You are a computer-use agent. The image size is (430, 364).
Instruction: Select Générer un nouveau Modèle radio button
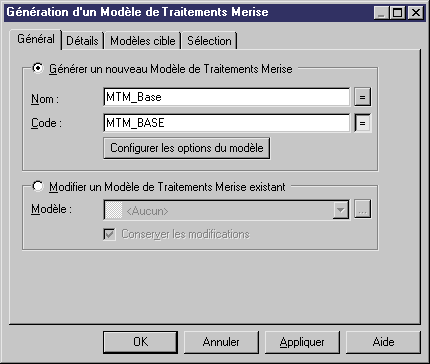point(38,68)
